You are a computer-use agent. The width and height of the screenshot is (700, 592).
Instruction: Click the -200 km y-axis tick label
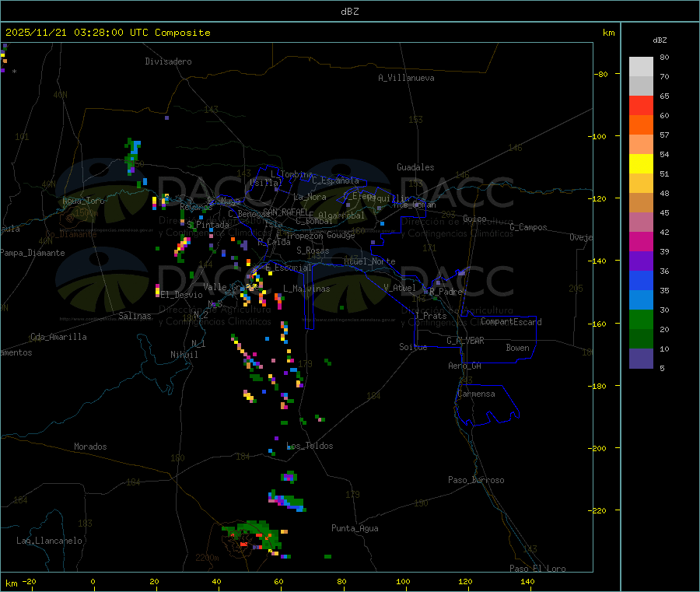(x=598, y=448)
